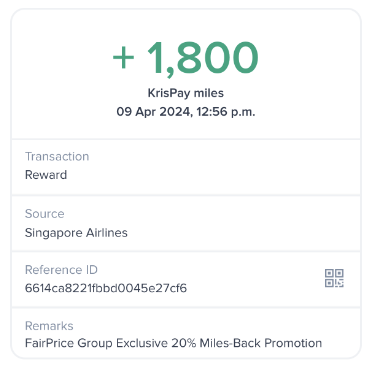
Task: Click the Transaction field label
Action: (57, 156)
